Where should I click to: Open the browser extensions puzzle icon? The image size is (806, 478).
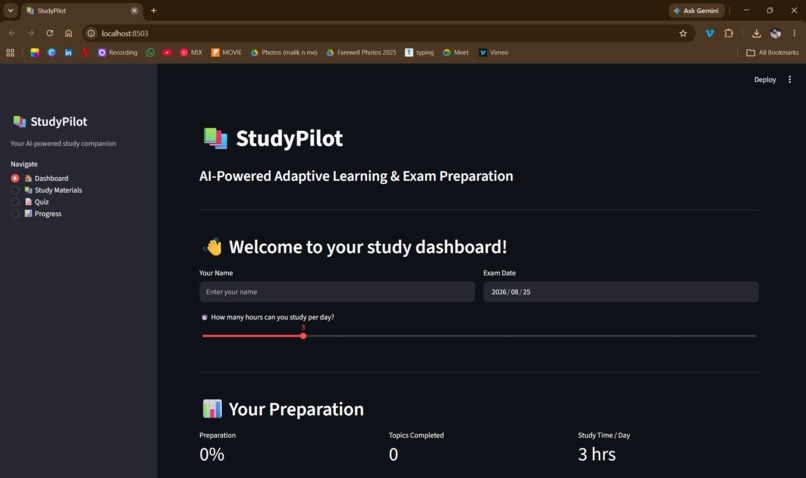(728, 33)
